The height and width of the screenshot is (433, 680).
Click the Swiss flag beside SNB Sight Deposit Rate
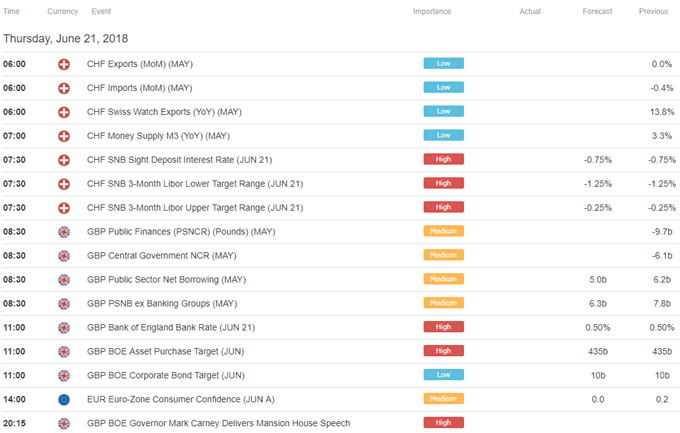(x=64, y=160)
